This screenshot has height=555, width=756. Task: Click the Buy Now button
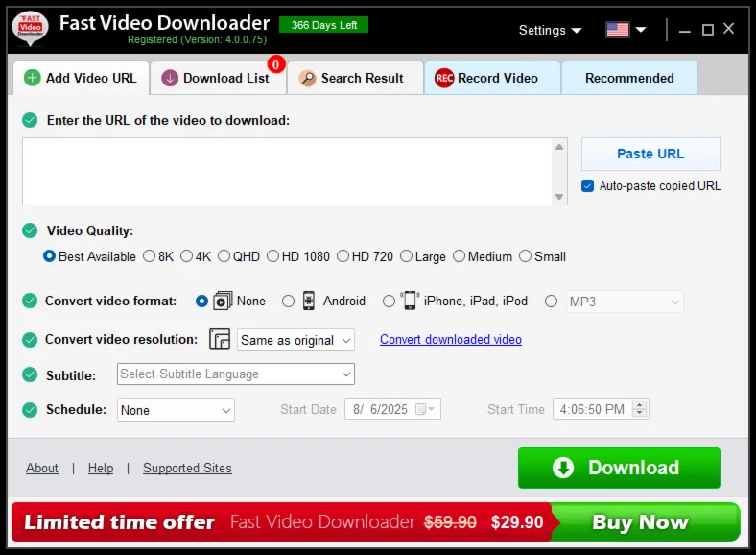645,521
